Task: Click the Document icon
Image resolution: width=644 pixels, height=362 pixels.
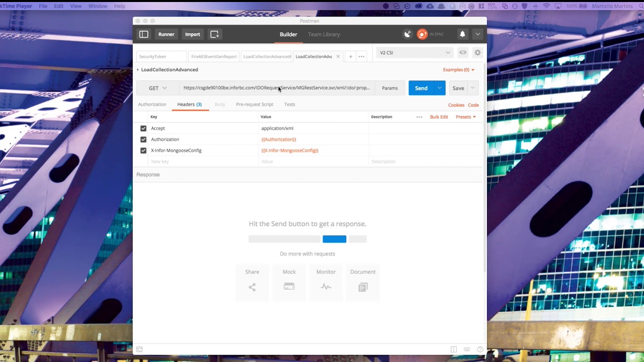Action: [363, 287]
